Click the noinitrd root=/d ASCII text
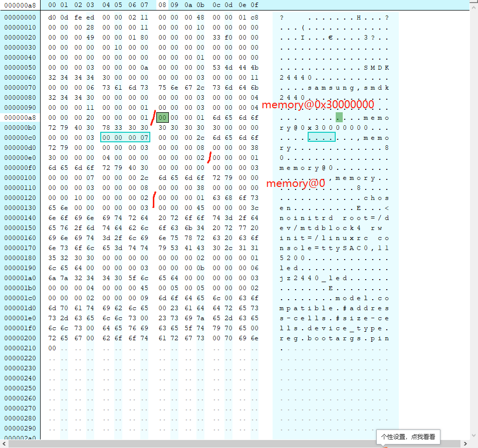The image size is (478, 448). (x=334, y=218)
